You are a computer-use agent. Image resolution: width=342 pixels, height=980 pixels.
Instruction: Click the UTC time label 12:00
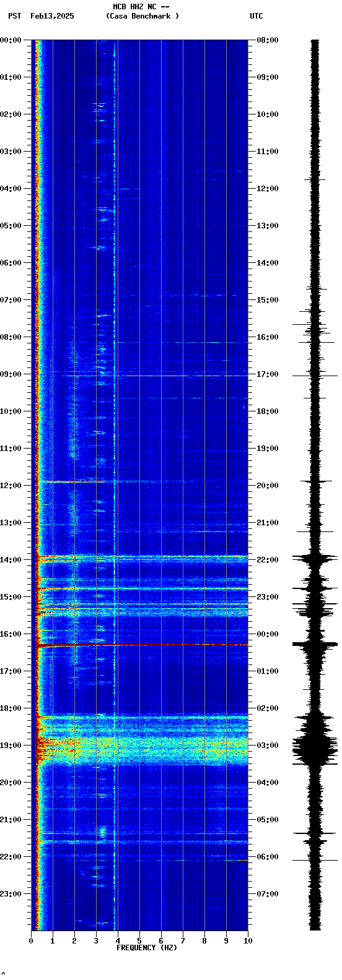coord(268,189)
